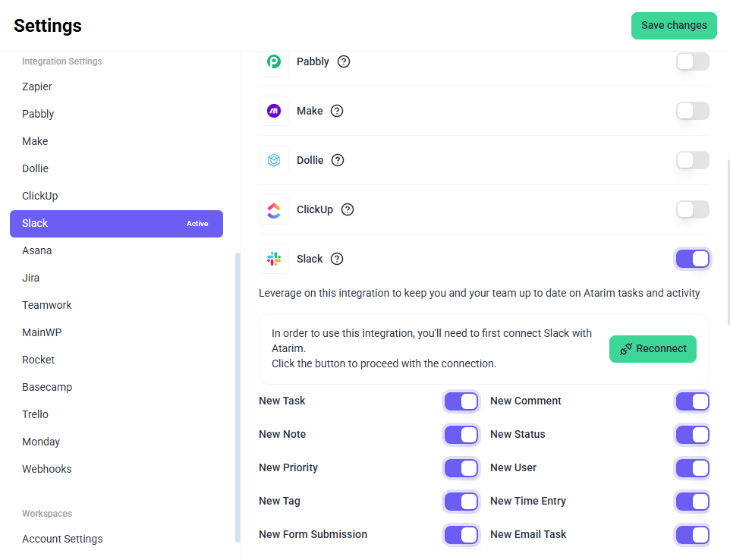Screen dimensions: 730x560
Task: Click the ClickUp logo icon
Action: (274, 209)
